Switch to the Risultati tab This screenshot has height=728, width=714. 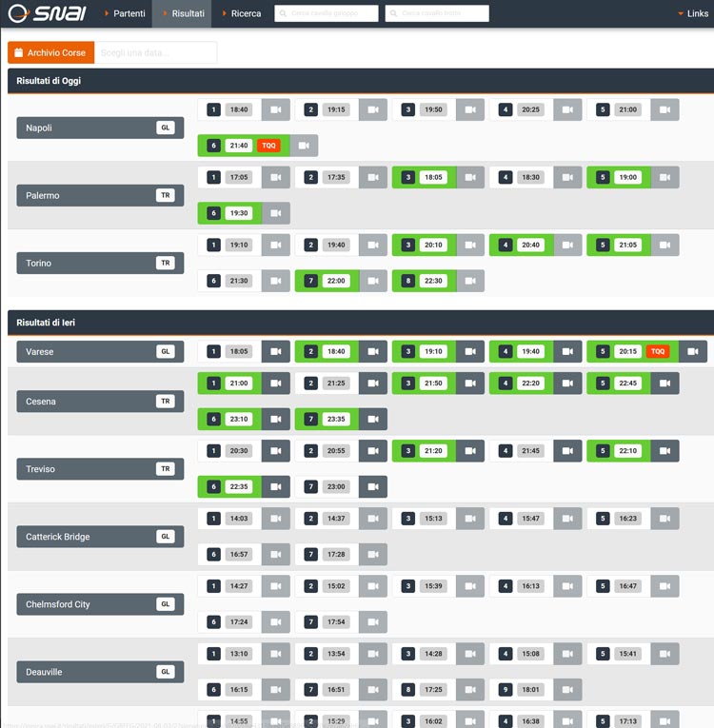click(x=183, y=13)
